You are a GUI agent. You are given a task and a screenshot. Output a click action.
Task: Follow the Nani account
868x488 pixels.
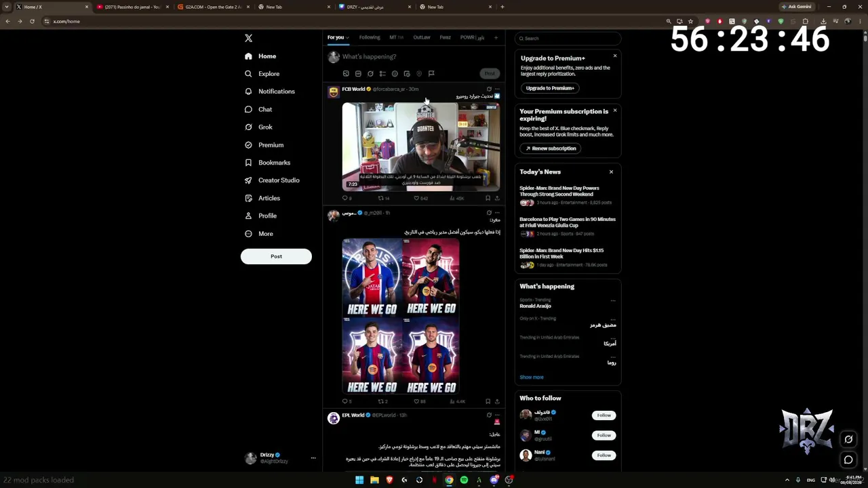(604, 455)
